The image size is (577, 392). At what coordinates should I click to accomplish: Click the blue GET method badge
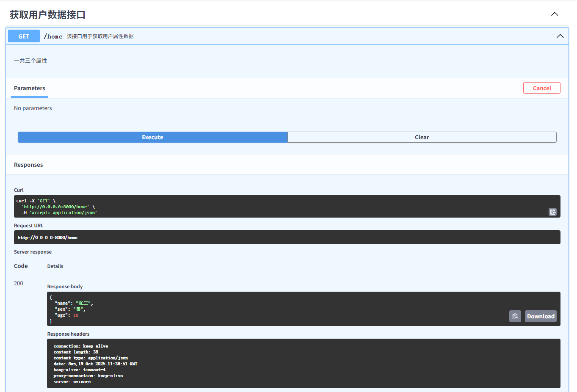pyautogui.click(x=24, y=36)
